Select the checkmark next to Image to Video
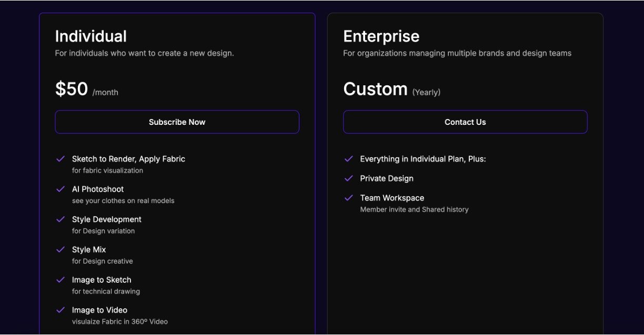644x335 pixels. coord(61,310)
